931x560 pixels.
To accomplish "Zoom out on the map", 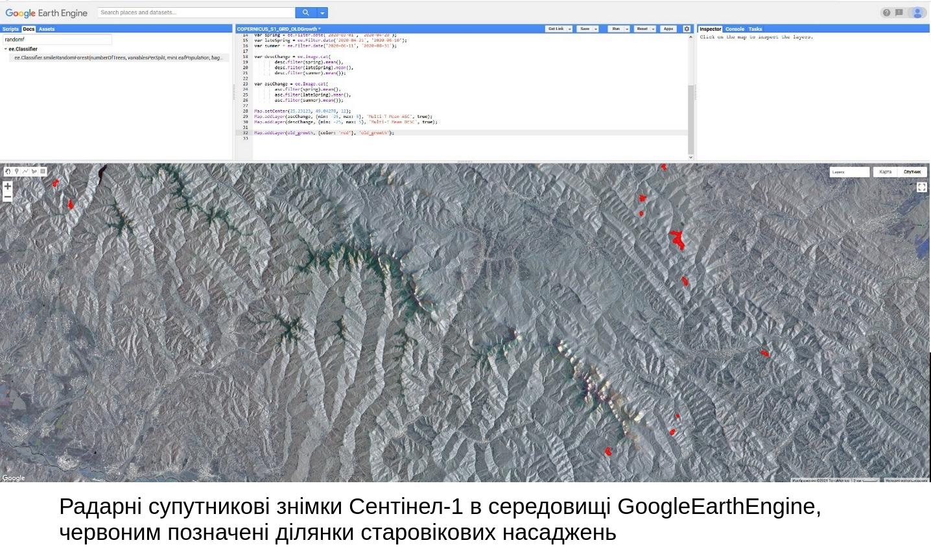I will (x=8, y=197).
